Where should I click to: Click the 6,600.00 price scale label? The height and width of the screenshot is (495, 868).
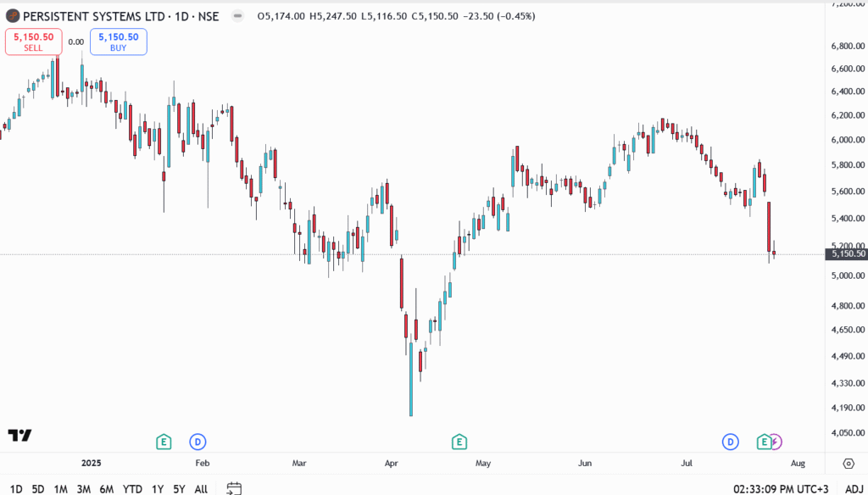coord(848,69)
